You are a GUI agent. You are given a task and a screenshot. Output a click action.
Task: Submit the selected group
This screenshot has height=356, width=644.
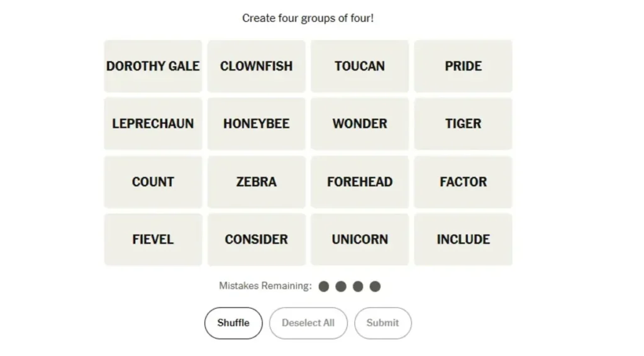tap(382, 323)
